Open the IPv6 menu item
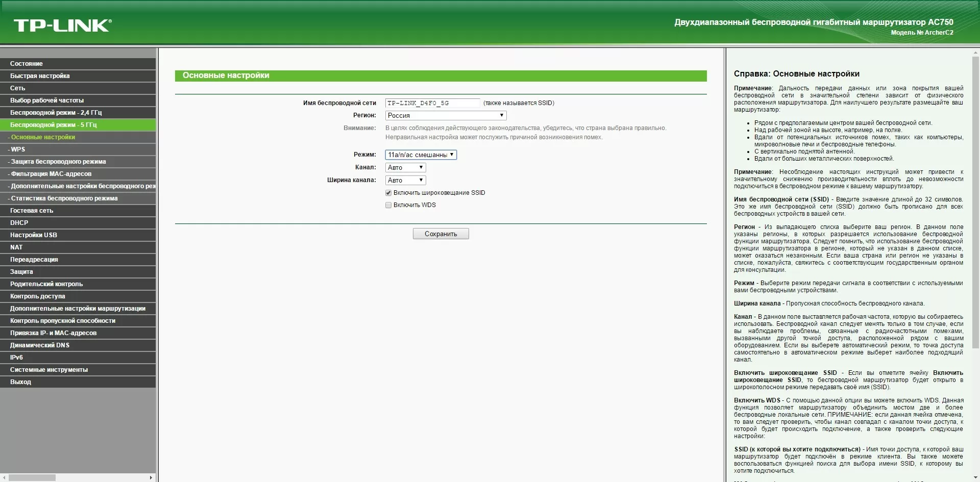The height and width of the screenshot is (482, 980). point(78,358)
